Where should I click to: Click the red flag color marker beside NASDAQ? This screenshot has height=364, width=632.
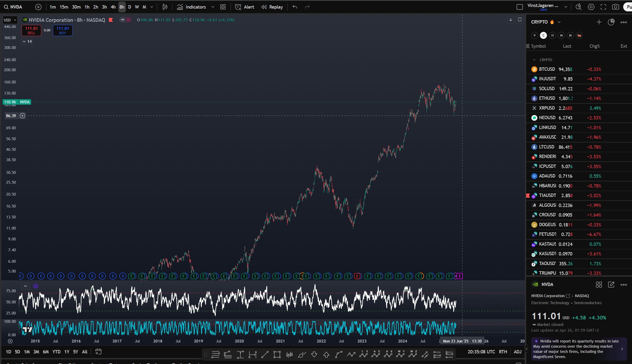(x=111, y=20)
